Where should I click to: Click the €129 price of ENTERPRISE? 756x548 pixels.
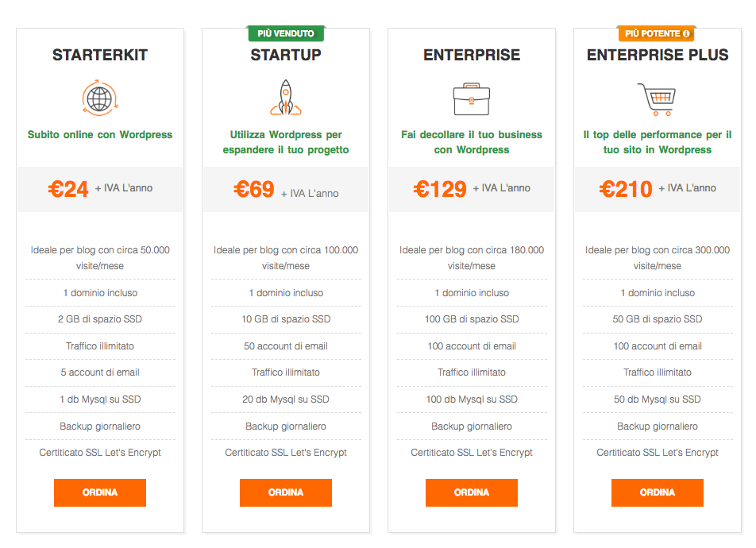(440, 189)
